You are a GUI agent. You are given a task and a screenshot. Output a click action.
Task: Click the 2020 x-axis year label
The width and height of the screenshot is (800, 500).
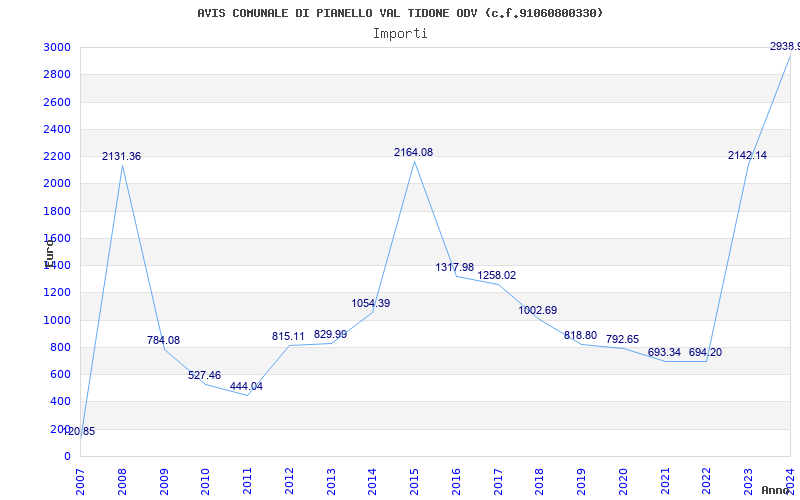[623, 481]
